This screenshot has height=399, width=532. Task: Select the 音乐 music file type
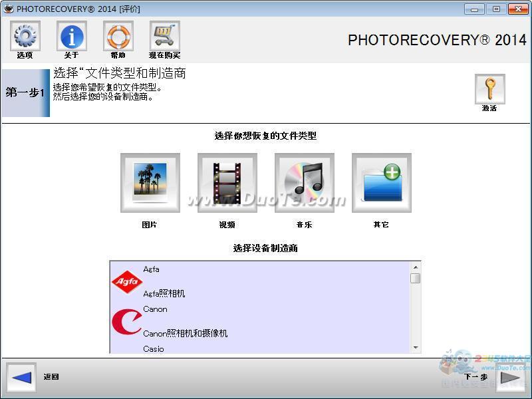pos(305,183)
